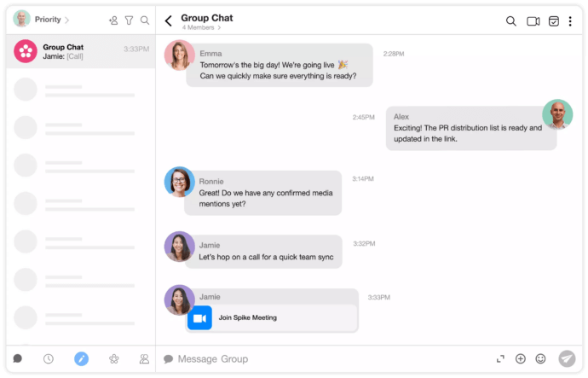This screenshot has width=588, height=378.
Task: Click the plus attachment icon
Action: click(521, 359)
